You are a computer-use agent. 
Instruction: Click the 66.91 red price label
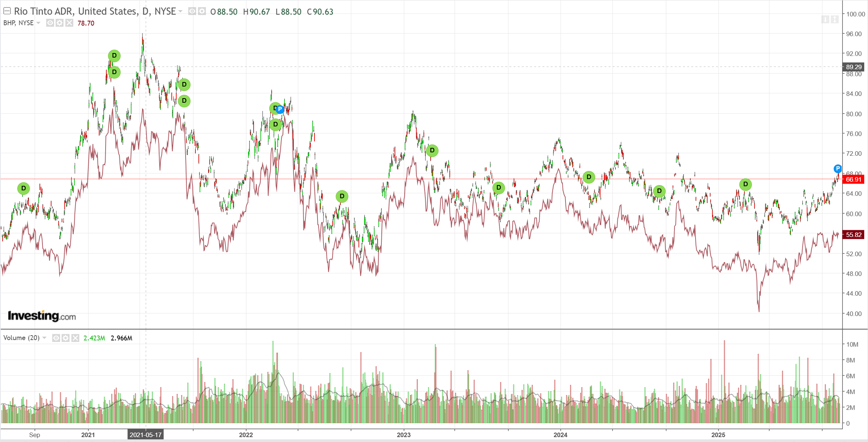(853, 179)
